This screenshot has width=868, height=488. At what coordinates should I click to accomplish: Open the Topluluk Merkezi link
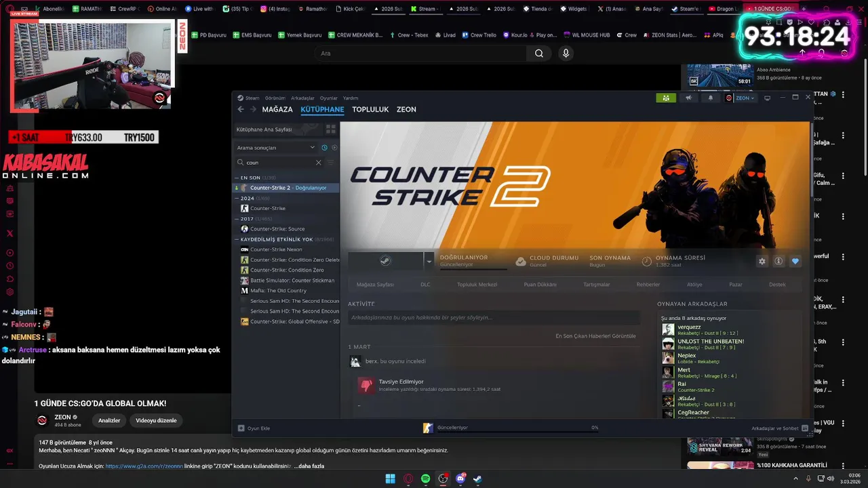[477, 285]
